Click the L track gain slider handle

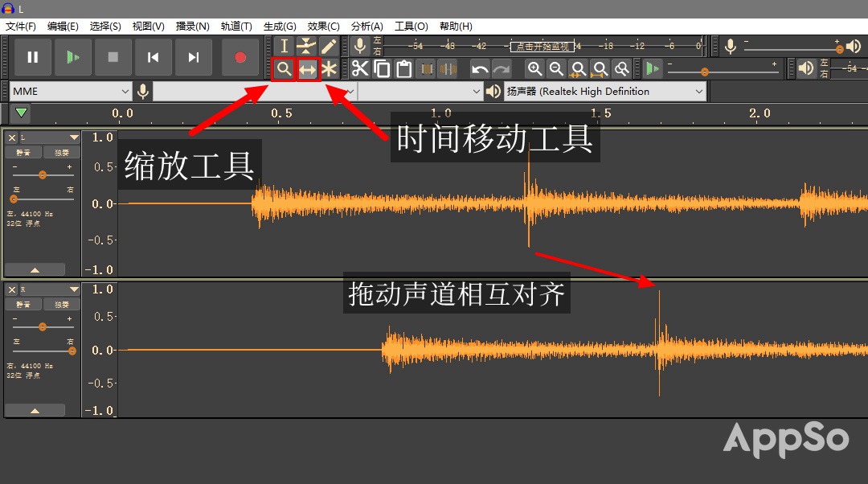42,174
